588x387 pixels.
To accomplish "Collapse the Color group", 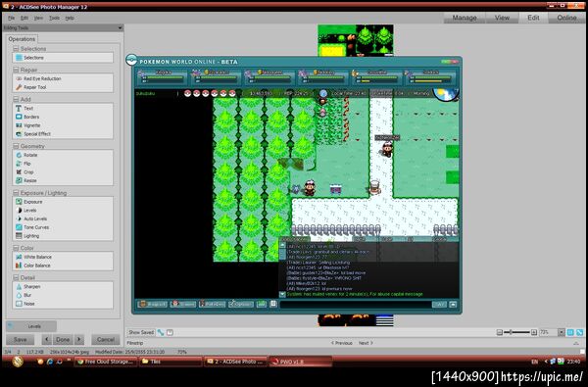I will click(x=16, y=248).
